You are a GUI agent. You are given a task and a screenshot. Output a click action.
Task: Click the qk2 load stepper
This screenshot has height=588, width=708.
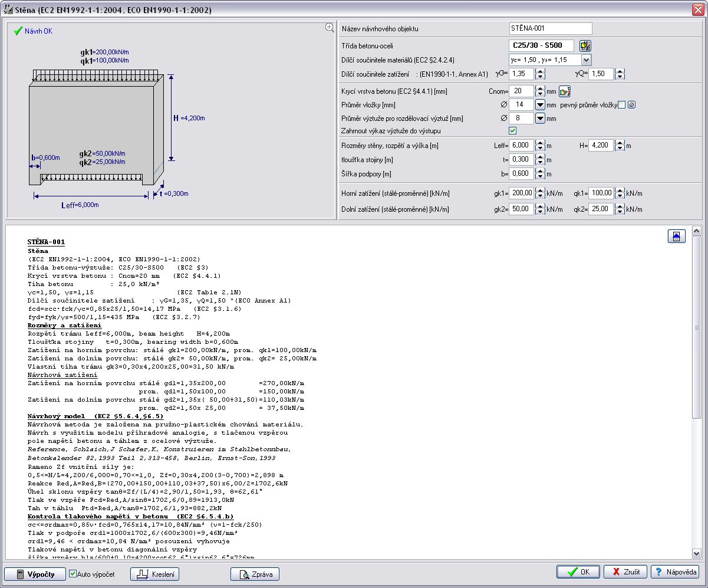click(x=620, y=209)
